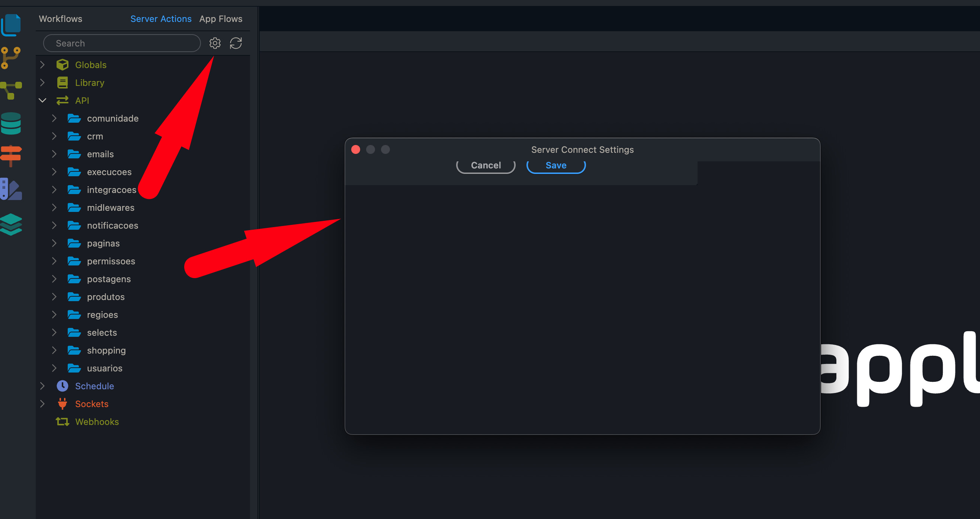Viewport: 980px width, 519px height.
Task: Expand the integracoes folder chevron
Action: click(54, 190)
